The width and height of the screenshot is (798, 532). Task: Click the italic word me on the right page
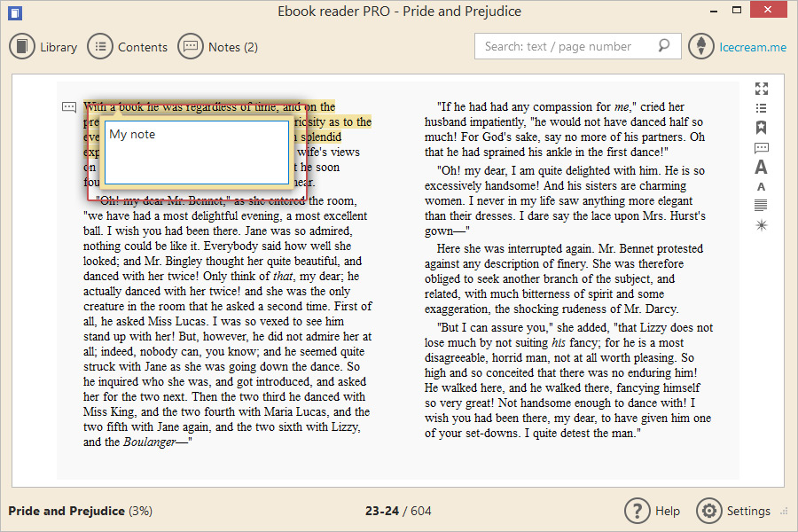pyautogui.click(x=622, y=107)
